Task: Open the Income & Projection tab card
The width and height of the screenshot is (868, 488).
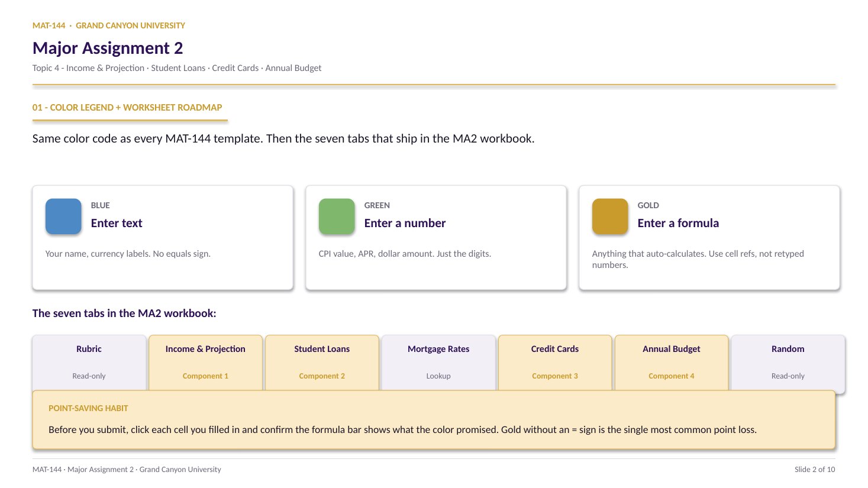Action: [205, 363]
